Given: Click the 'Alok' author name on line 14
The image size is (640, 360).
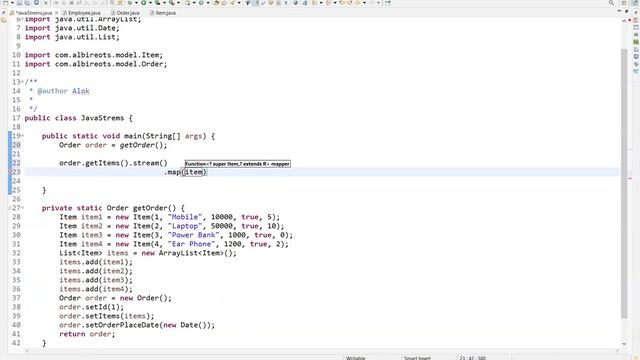Looking at the screenshot, I should tap(81, 91).
